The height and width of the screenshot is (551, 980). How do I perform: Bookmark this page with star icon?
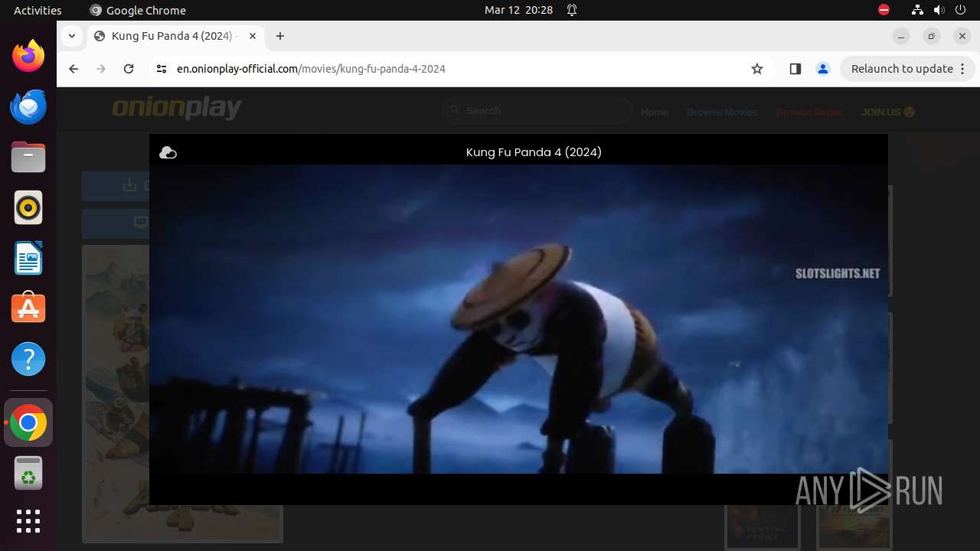[757, 69]
